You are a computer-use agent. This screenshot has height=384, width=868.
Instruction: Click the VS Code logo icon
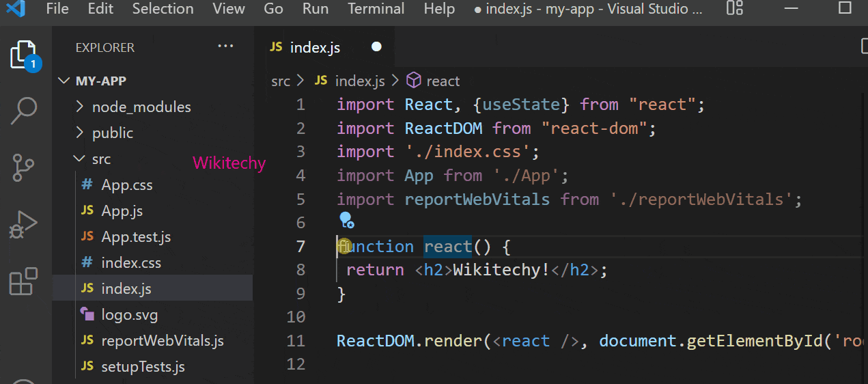(x=15, y=9)
